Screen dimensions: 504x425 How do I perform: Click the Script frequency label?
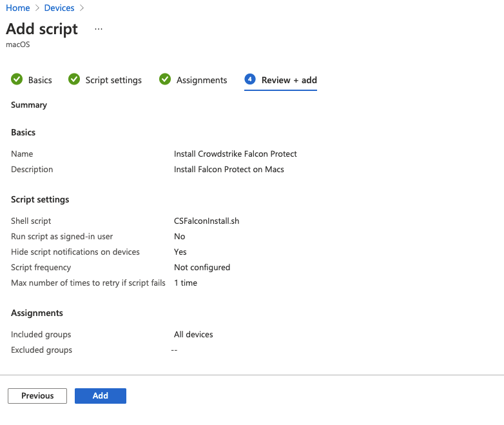41,268
